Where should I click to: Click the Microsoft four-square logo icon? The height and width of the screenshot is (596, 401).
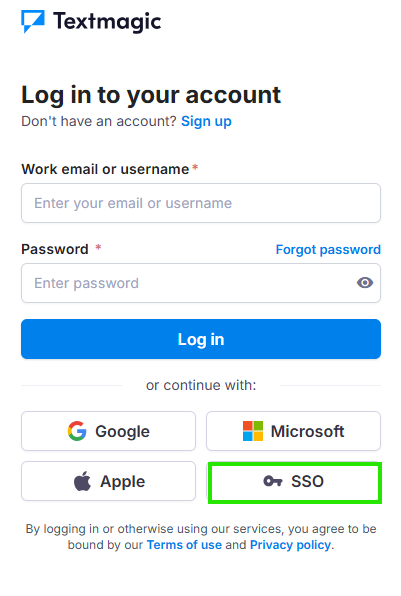(253, 431)
